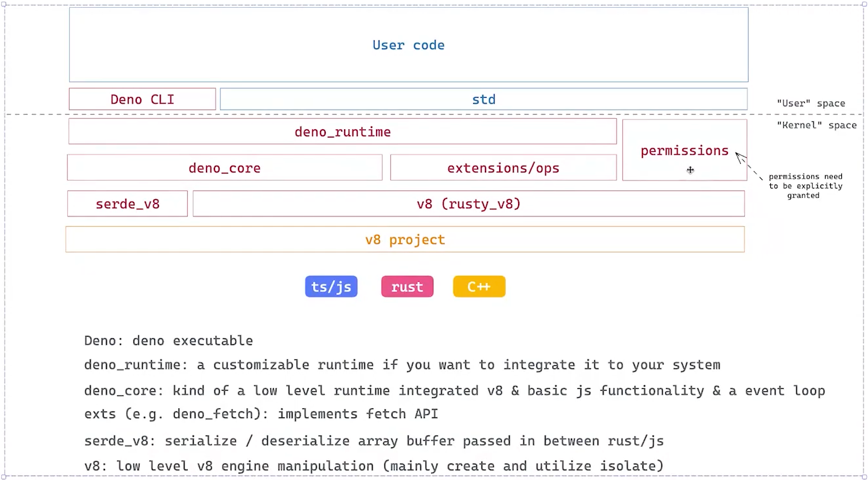Select the "User" space label
This screenshot has width=868, height=480.
pos(811,103)
